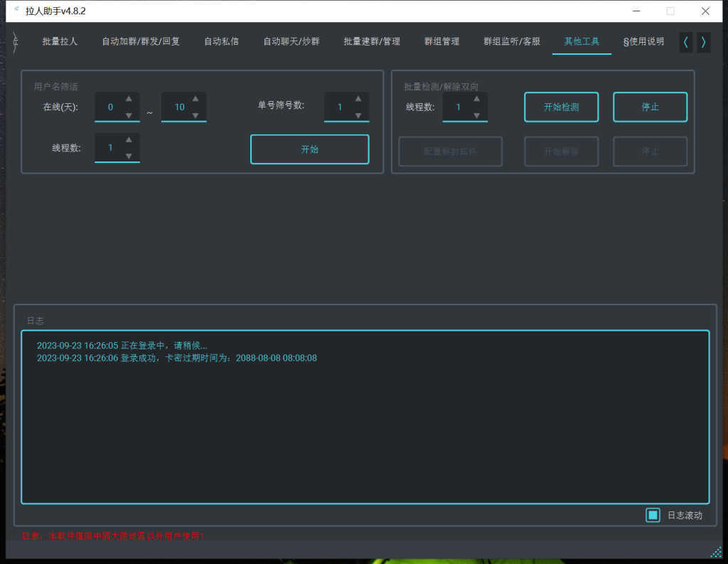The height and width of the screenshot is (564, 728).
Task: Switch to 群组监听/客服 tab
Action: point(512,41)
